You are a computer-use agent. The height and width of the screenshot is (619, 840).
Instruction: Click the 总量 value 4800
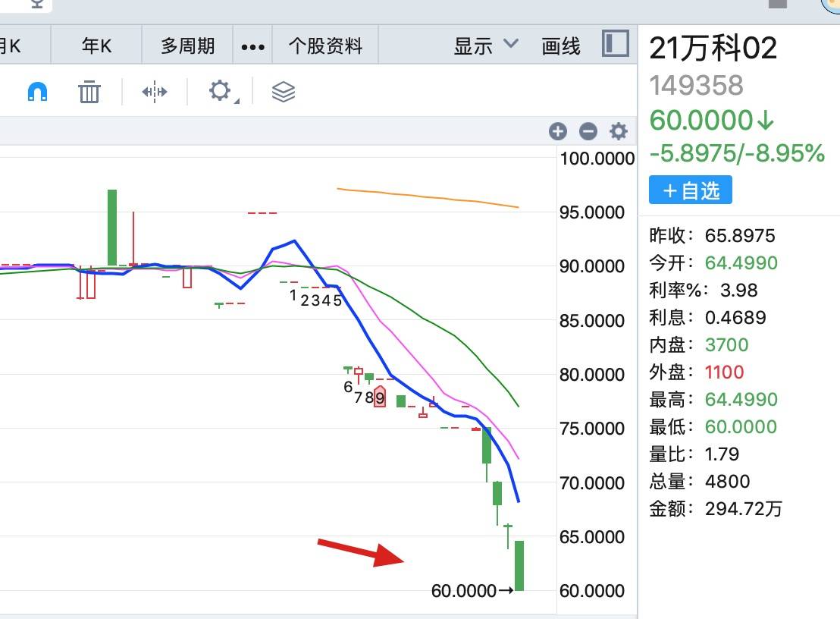pyautogui.click(x=728, y=481)
